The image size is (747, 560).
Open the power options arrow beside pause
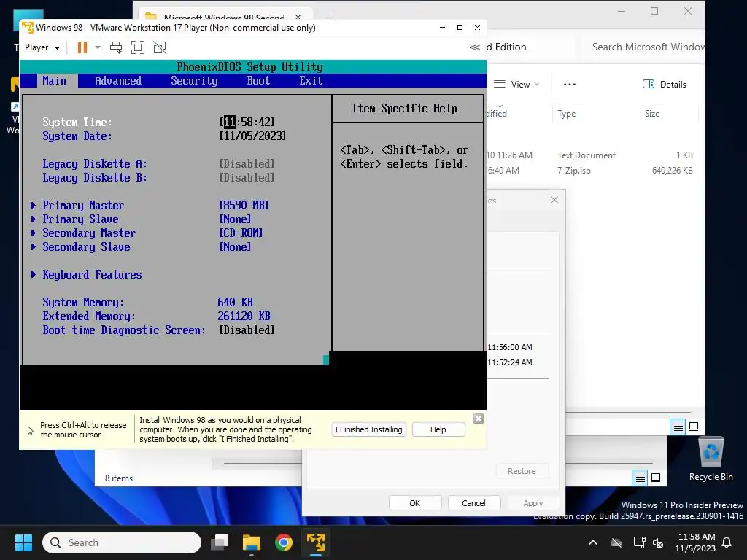(98, 47)
